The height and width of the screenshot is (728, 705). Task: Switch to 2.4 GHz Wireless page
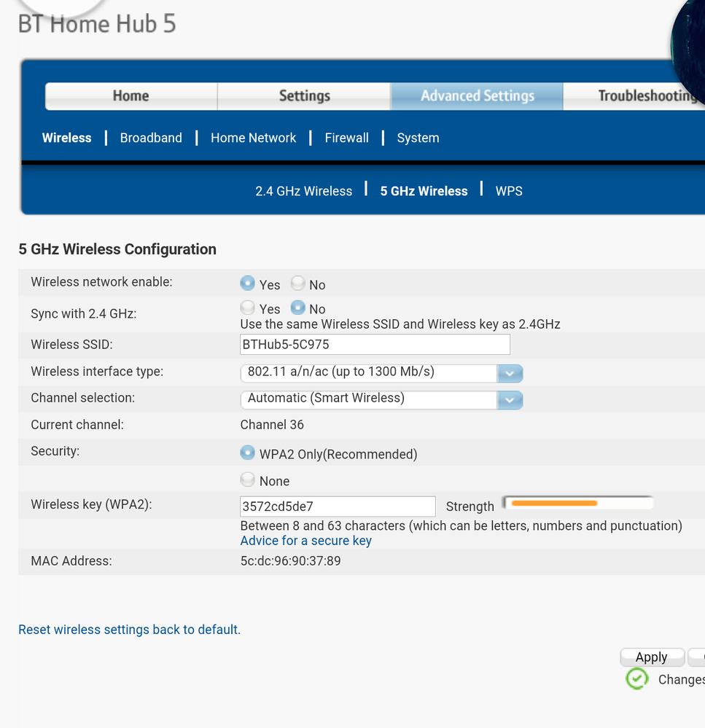(x=304, y=191)
